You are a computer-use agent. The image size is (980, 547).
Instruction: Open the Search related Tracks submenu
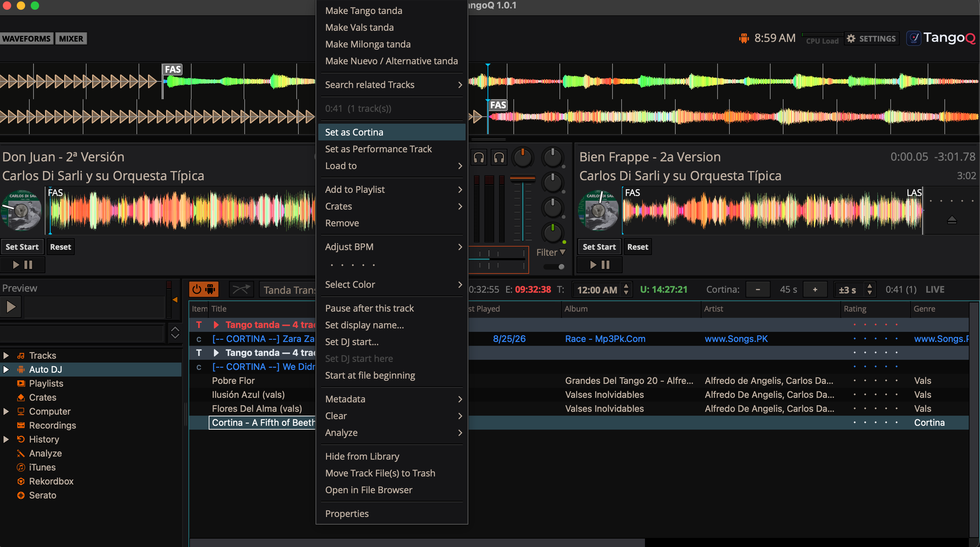(x=392, y=85)
